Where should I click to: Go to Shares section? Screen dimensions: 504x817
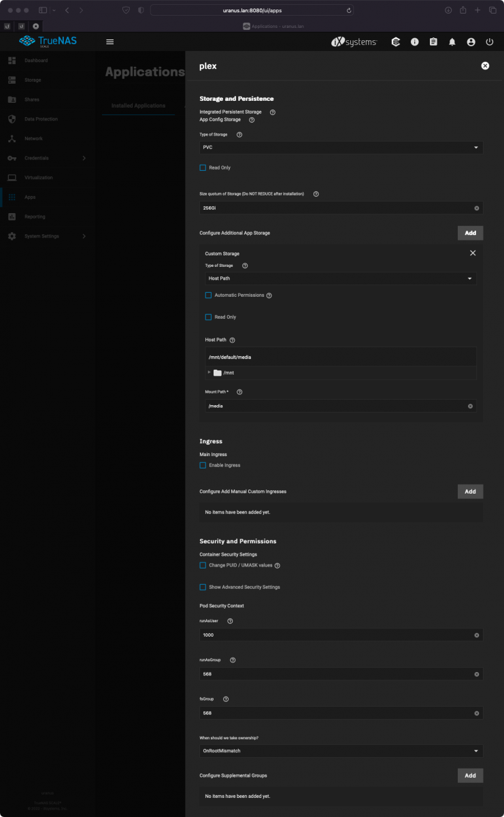[31, 99]
